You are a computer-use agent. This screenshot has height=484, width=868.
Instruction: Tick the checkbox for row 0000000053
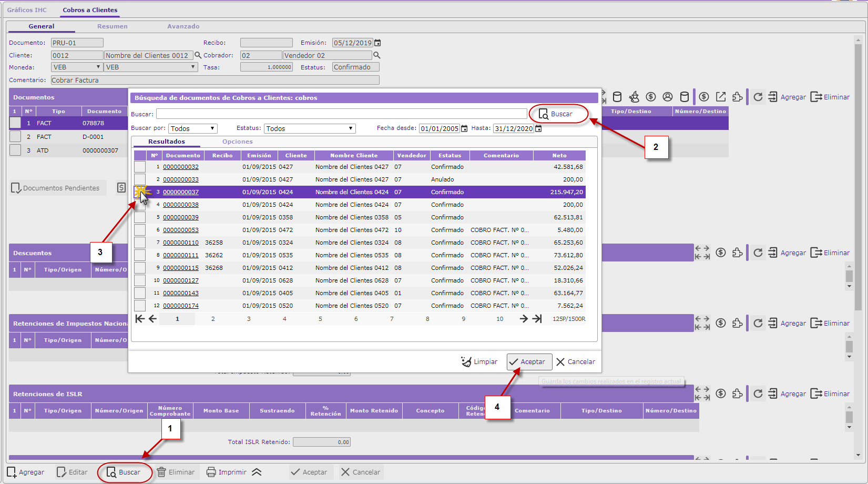[x=140, y=230]
